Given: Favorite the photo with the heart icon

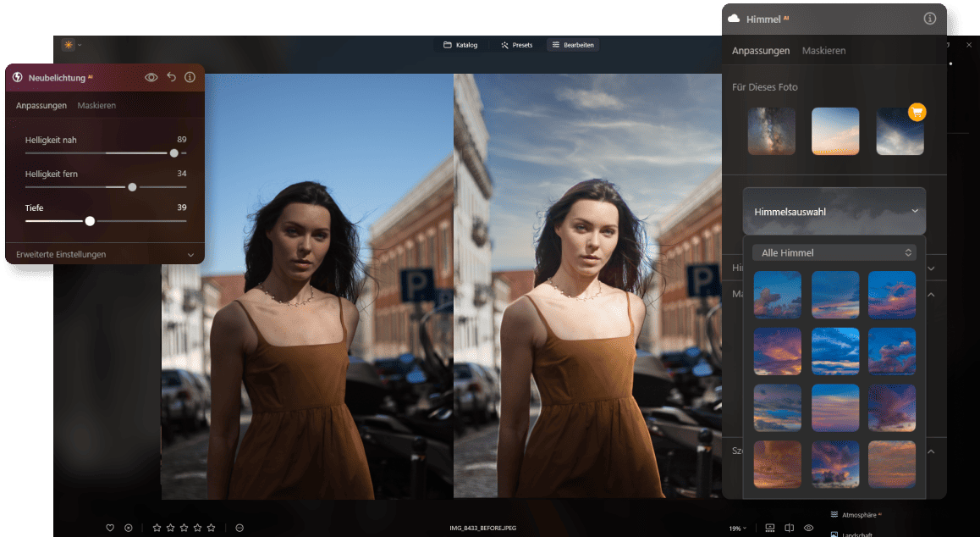Looking at the screenshot, I should (x=110, y=528).
